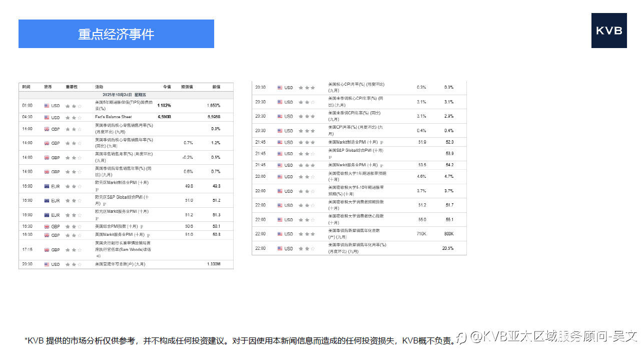Open the Fed's Balance Sheet event

coord(114,117)
